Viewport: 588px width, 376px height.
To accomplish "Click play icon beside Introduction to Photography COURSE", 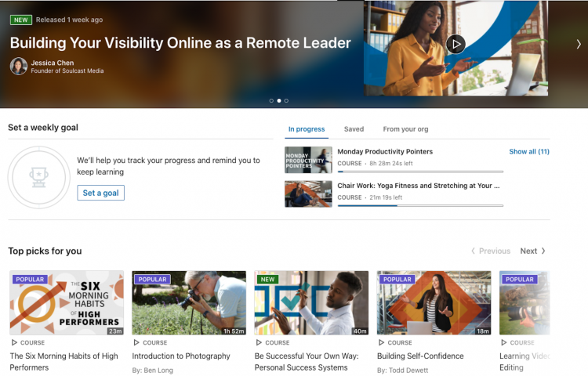I will 136,342.
